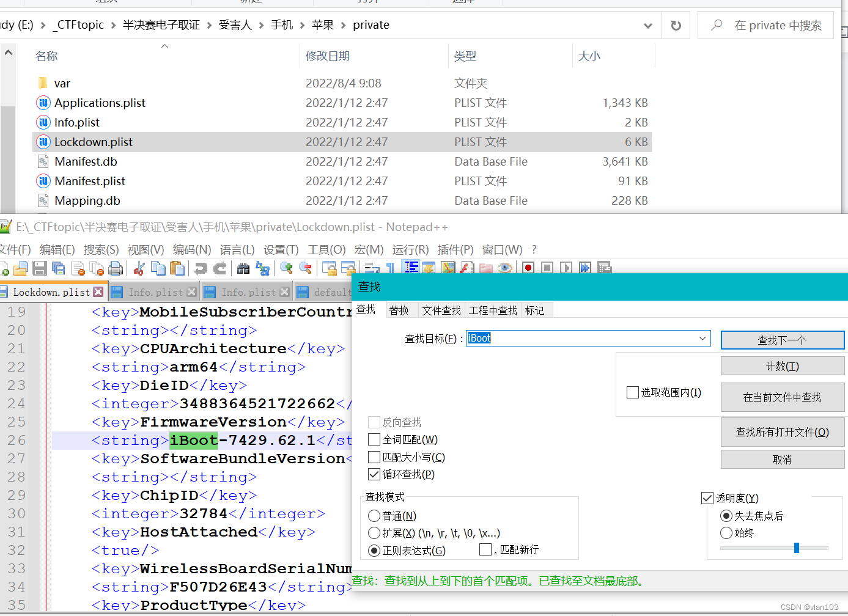848x616 pixels.
Task: Enable the 全词匹配 (whole word) checkbox
Action: coord(374,439)
